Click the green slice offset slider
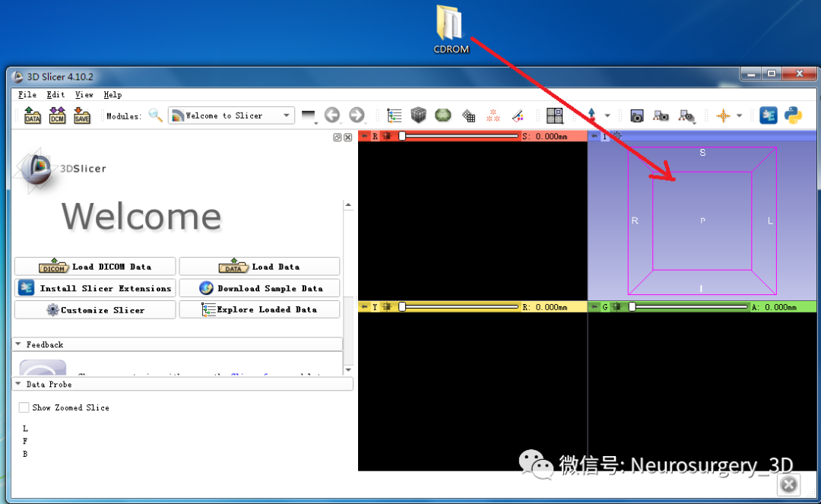The height and width of the screenshot is (504, 821). 689,306
